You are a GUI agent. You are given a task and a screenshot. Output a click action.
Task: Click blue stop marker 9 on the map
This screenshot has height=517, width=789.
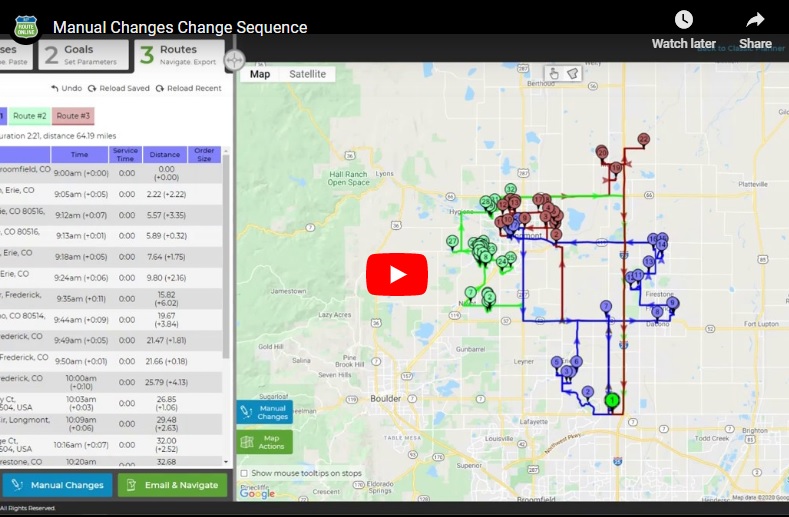point(672,303)
